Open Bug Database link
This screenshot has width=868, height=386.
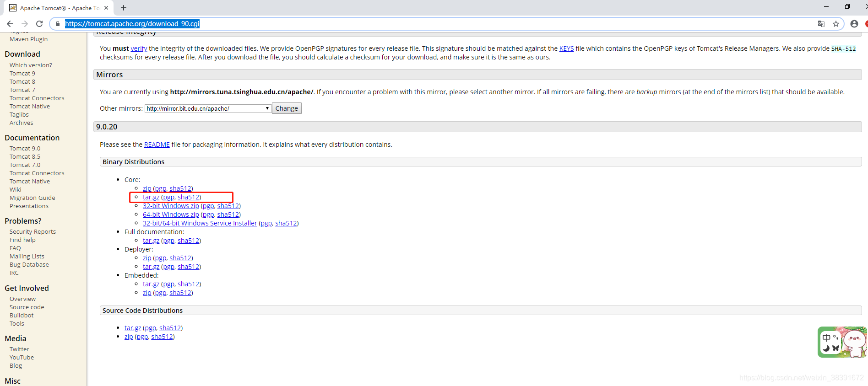click(29, 265)
